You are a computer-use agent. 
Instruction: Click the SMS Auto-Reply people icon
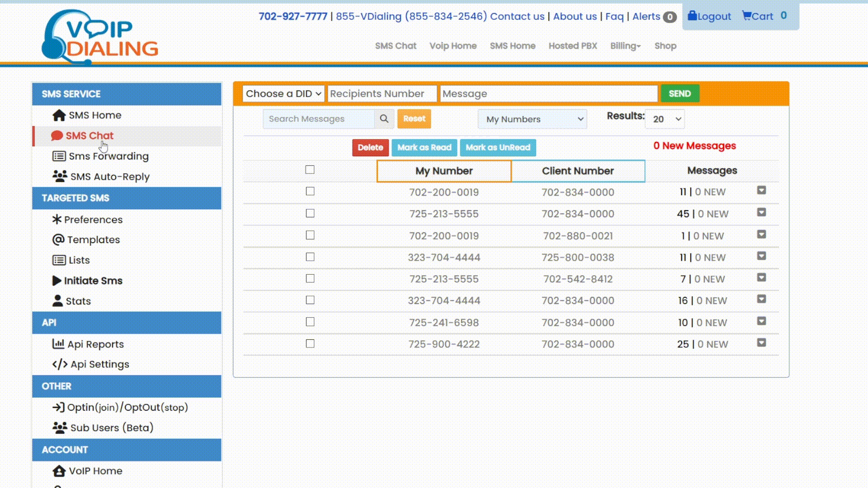pos(60,176)
